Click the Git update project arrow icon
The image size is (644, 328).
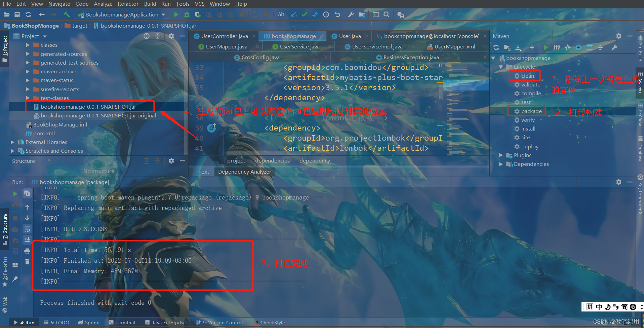(x=294, y=14)
